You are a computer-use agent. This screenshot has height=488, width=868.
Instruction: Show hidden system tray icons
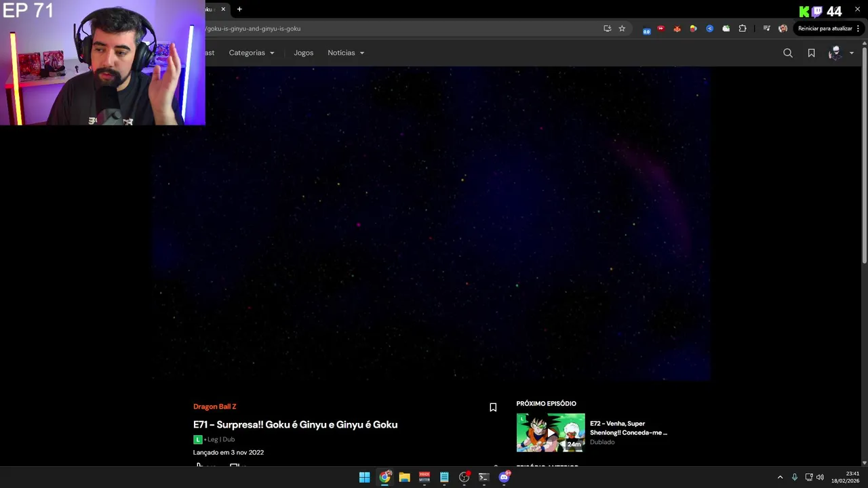780,477
